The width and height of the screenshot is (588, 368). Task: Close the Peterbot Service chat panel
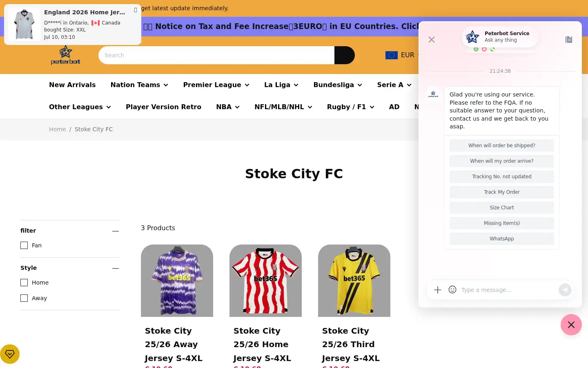coord(432,40)
